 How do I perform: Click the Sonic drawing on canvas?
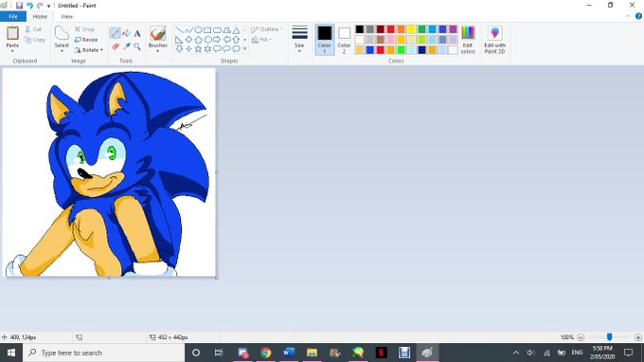tap(109, 172)
